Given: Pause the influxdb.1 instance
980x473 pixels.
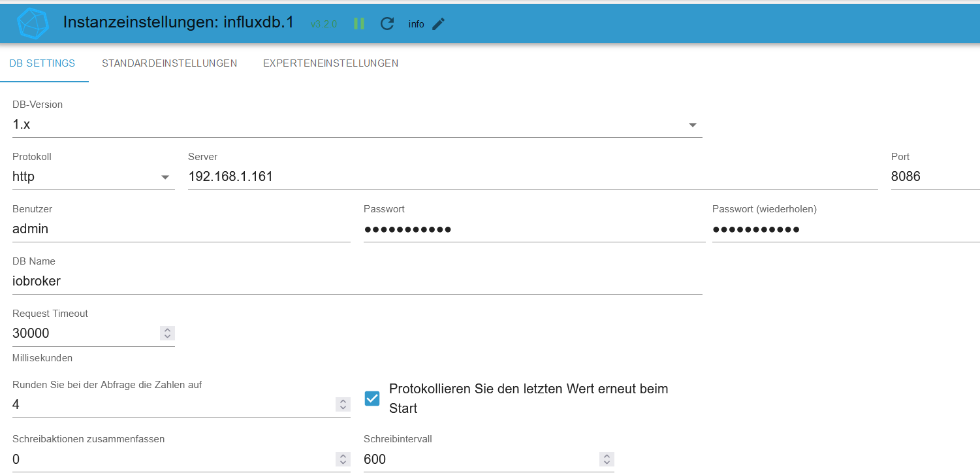Looking at the screenshot, I should click(359, 24).
